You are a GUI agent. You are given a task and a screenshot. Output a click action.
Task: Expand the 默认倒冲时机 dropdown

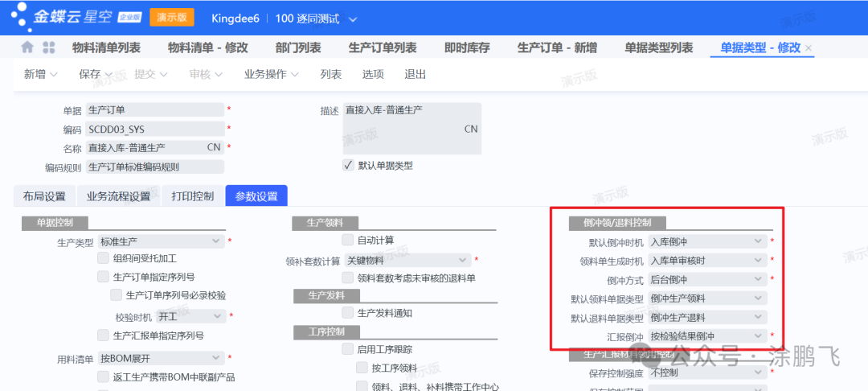pos(758,241)
